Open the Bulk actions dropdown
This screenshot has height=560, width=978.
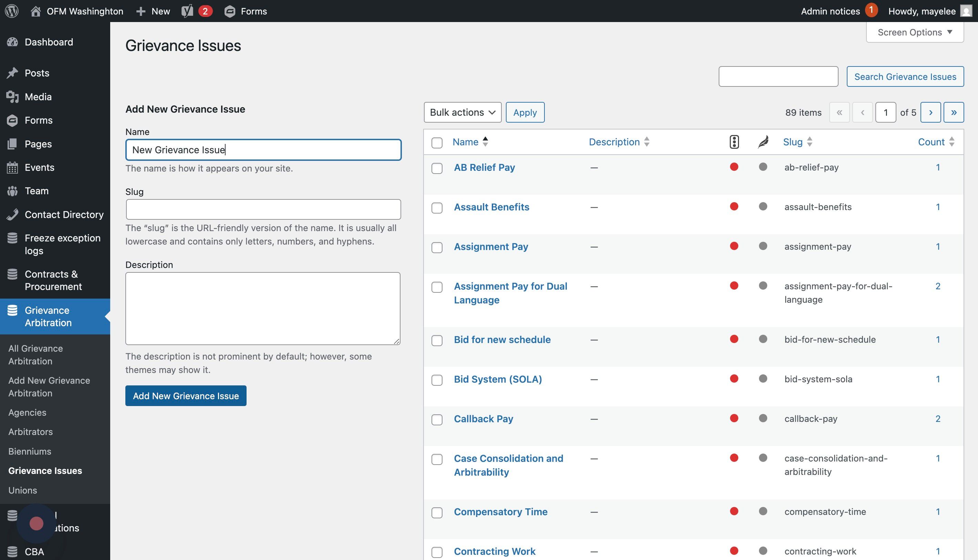click(x=462, y=112)
